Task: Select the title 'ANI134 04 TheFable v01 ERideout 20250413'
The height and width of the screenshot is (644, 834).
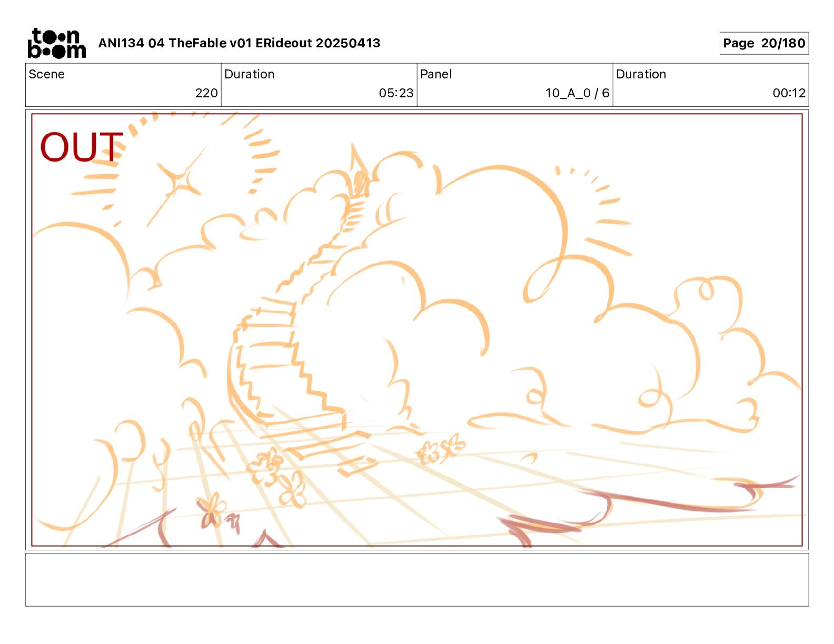Action: 239,43
